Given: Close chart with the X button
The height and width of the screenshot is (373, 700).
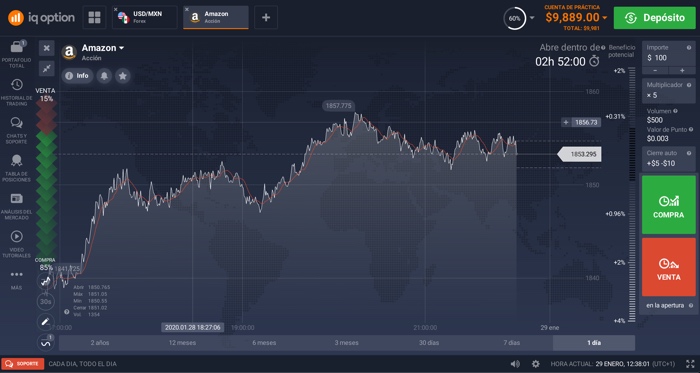Looking at the screenshot, I should click(46, 48).
